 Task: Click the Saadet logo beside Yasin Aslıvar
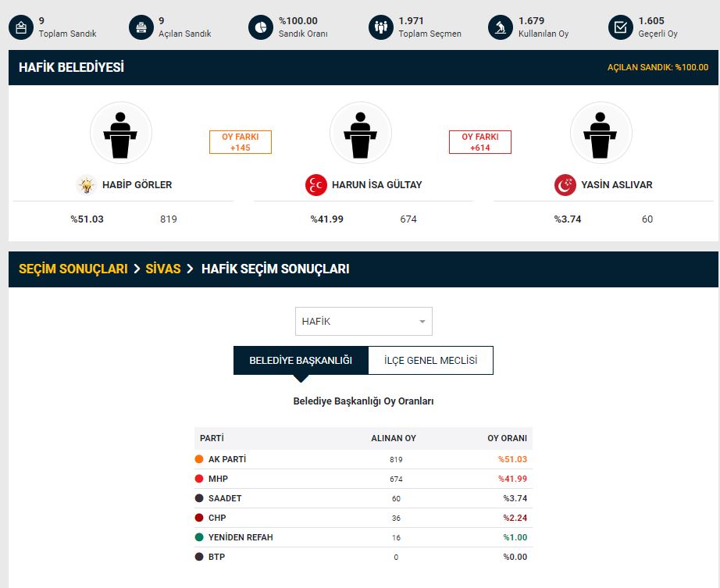coord(565,185)
